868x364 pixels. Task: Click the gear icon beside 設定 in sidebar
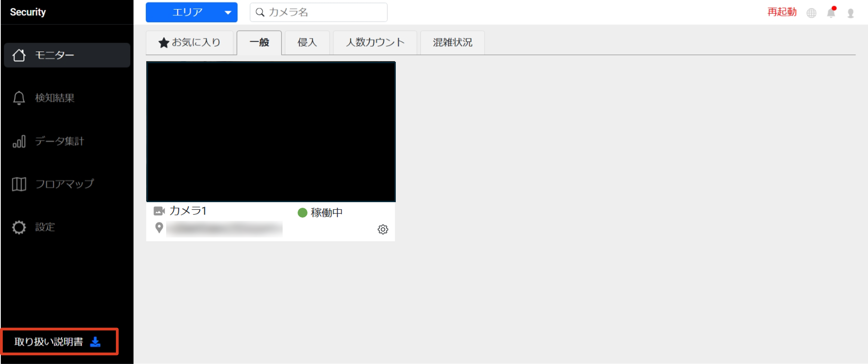pyautogui.click(x=19, y=227)
